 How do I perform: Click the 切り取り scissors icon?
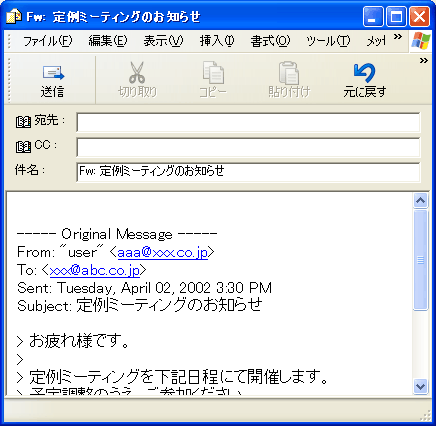point(137,72)
